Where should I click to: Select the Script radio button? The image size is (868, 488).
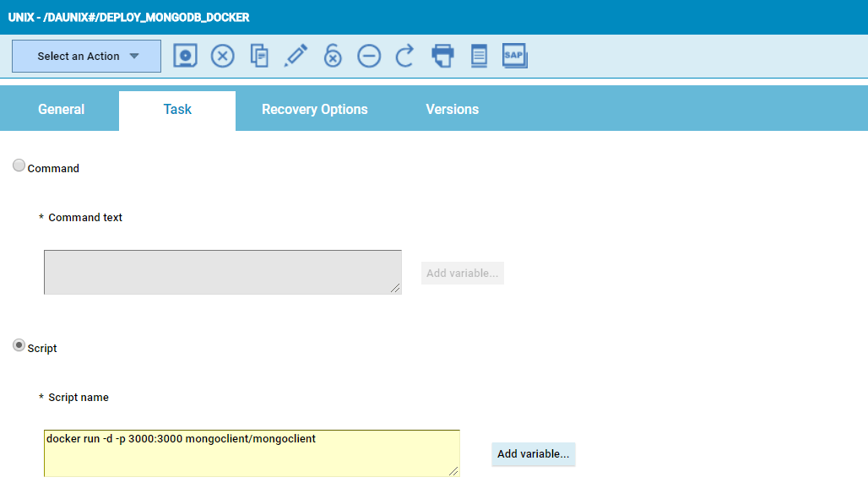[x=19, y=346]
